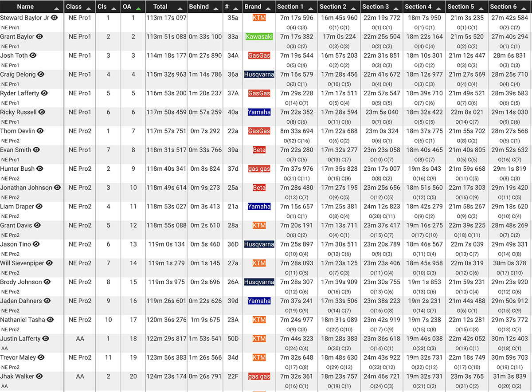The height and width of the screenshot is (392, 532).
Task: Toggle the eye icon beside Hunter Bush
Action: coord(39,169)
